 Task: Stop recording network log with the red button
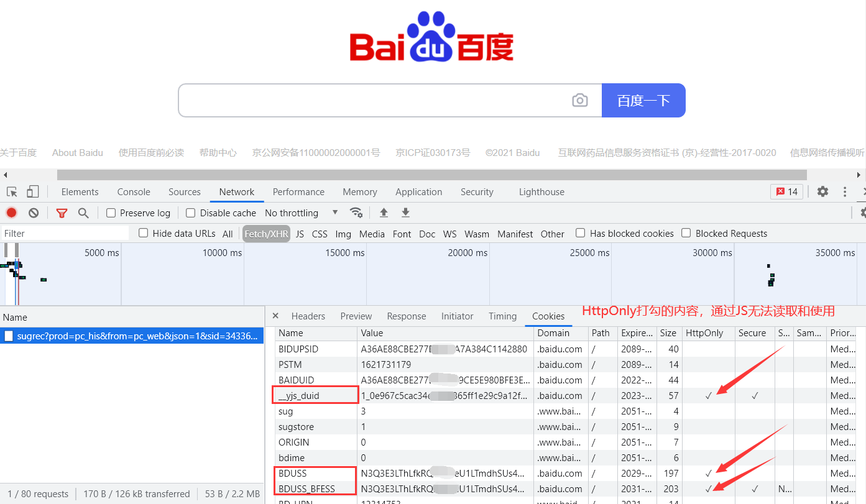11,213
